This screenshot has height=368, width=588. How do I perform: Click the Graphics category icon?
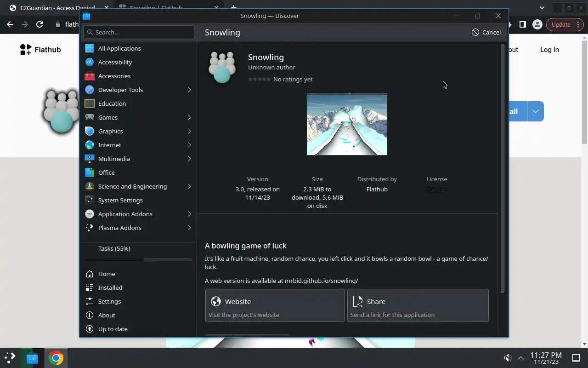90,131
